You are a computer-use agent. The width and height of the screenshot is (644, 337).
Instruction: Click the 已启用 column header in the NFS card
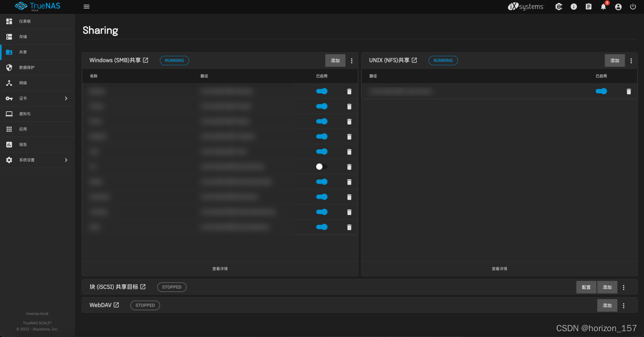(601, 76)
